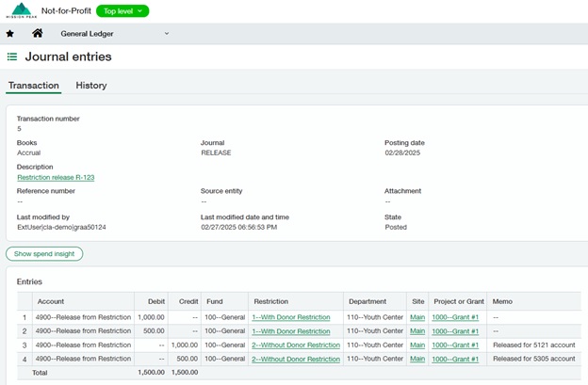
Task: Click the Debit column header
Action: click(x=156, y=301)
